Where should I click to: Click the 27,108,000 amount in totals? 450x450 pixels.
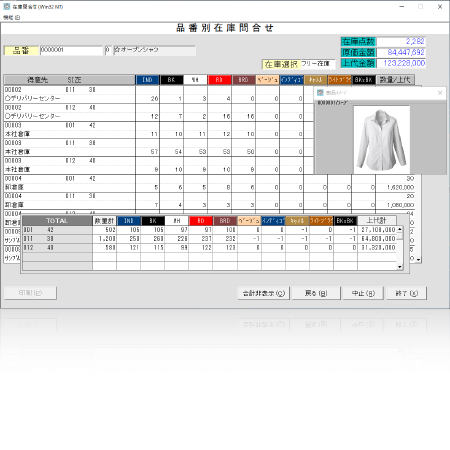(x=377, y=230)
